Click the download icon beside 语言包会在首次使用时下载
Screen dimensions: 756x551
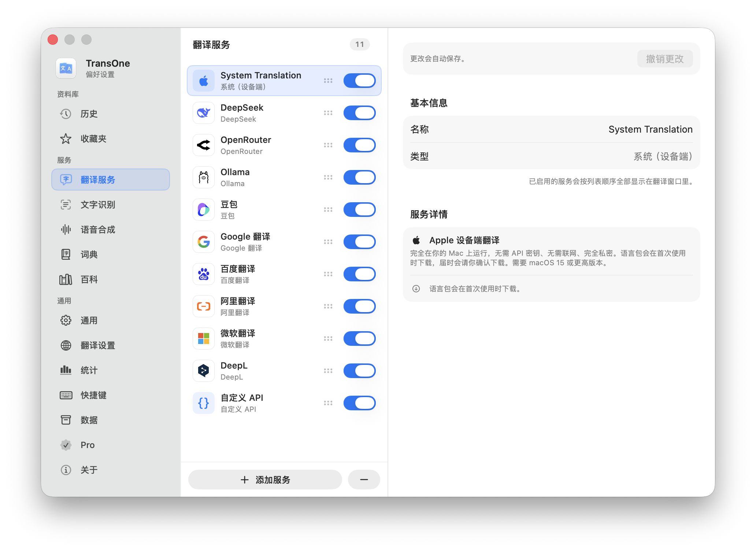(x=416, y=289)
